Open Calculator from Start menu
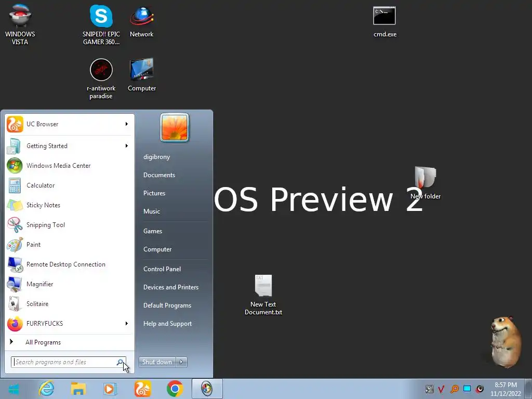 click(69, 185)
